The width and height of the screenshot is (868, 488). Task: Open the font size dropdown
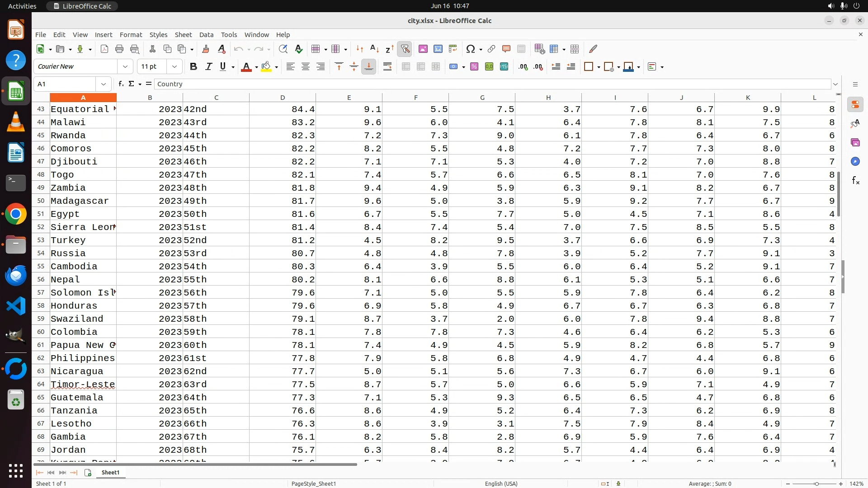tap(175, 67)
